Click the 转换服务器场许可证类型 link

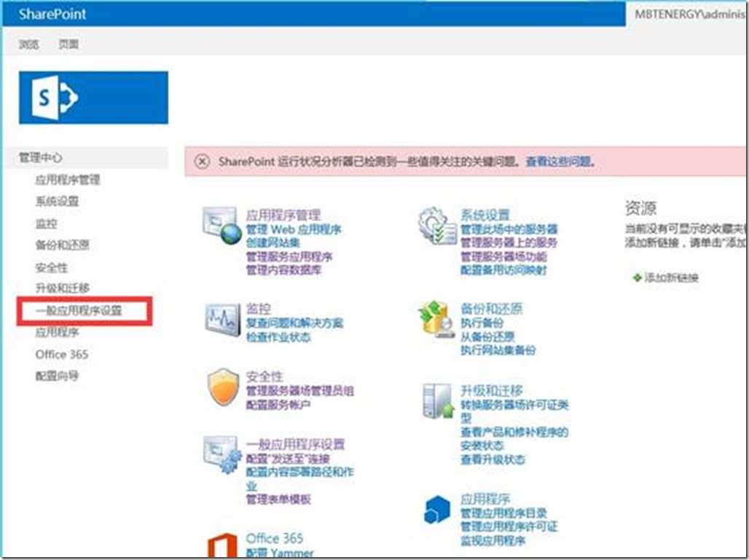click(x=514, y=411)
